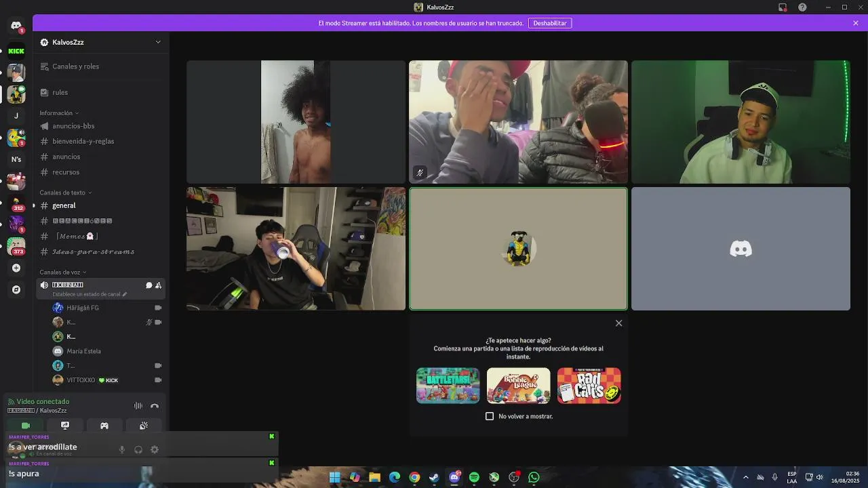Open the Memes channel
The width and height of the screenshot is (868, 488).
coord(100,236)
